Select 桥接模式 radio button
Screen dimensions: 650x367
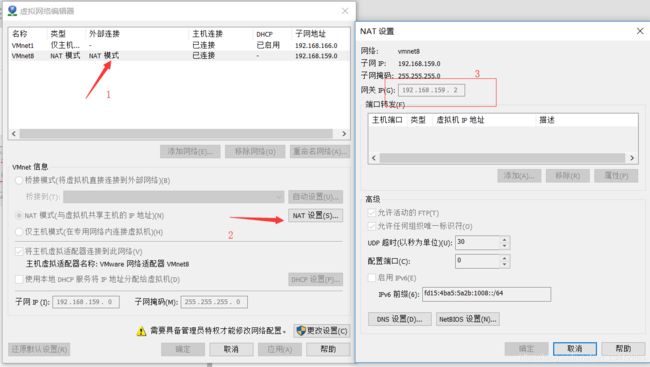click(19, 180)
